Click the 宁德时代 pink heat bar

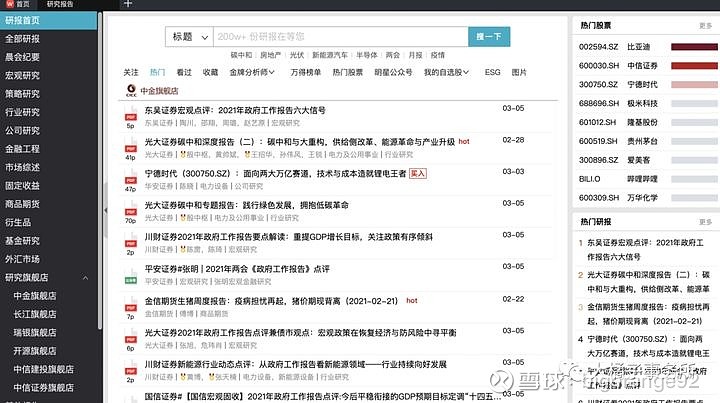pos(694,84)
